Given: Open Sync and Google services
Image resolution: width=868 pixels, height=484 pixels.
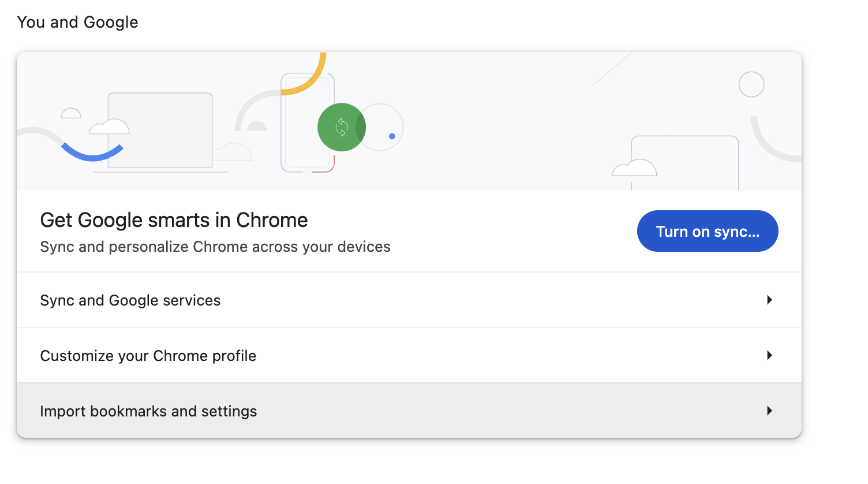Looking at the screenshot, I should tap(130, 300).
